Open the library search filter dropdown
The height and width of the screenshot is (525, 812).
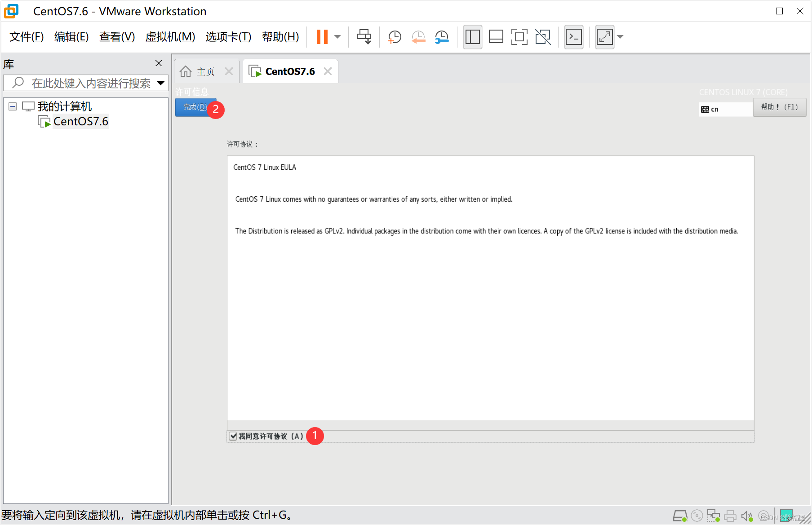pyautogui.click(x=160, y=83)
